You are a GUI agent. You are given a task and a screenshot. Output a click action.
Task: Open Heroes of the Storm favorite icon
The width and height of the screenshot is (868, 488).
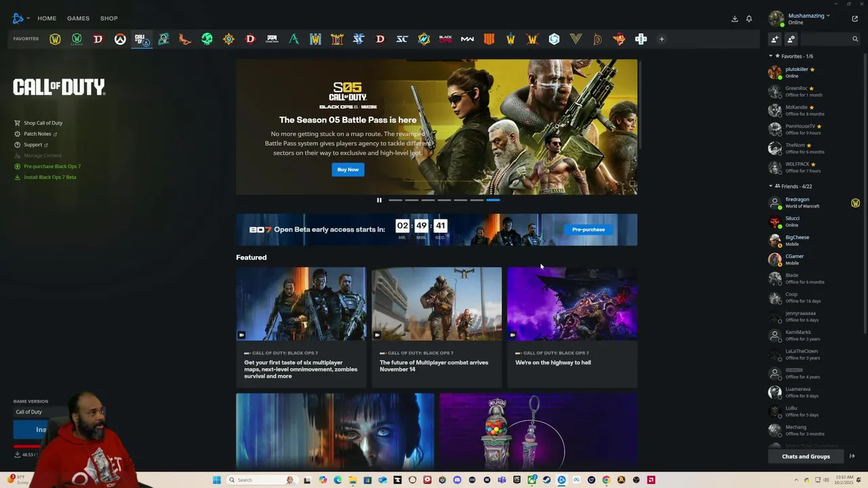pos(554,39)
